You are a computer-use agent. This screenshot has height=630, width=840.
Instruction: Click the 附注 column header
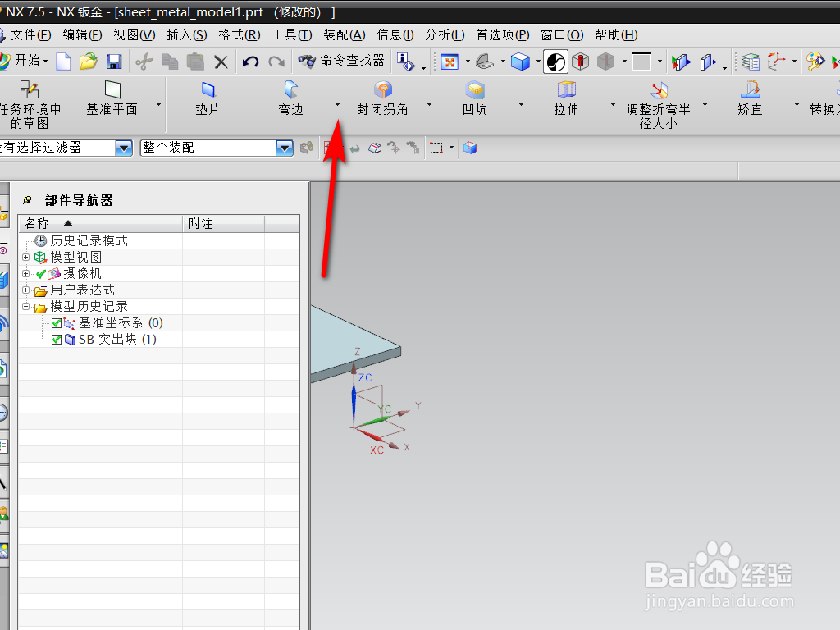[224, 223]
